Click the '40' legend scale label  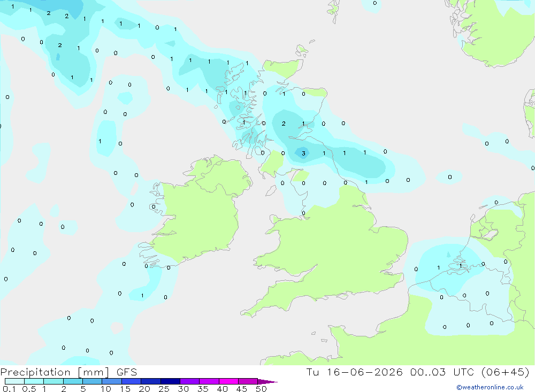tap(222, 389)
